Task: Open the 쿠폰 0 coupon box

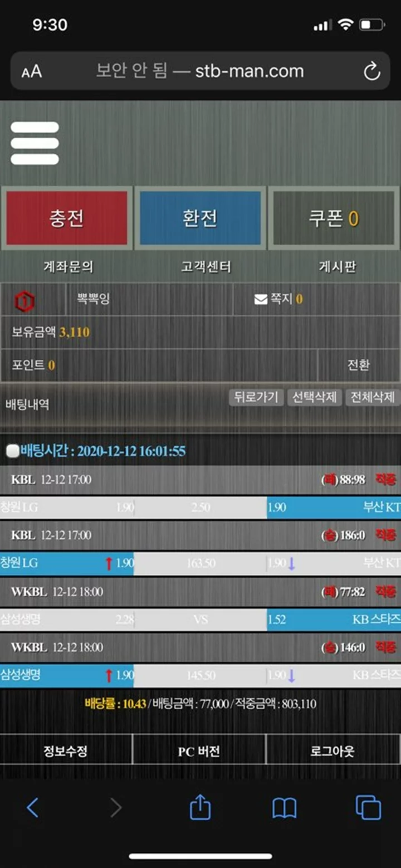Action: pos(334,218)
